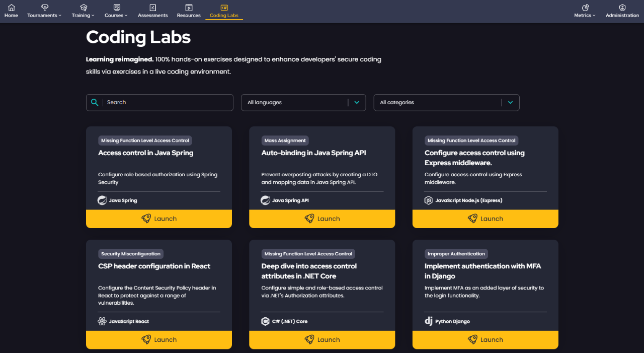Launch the MFA in Django lab

(485, 340)
